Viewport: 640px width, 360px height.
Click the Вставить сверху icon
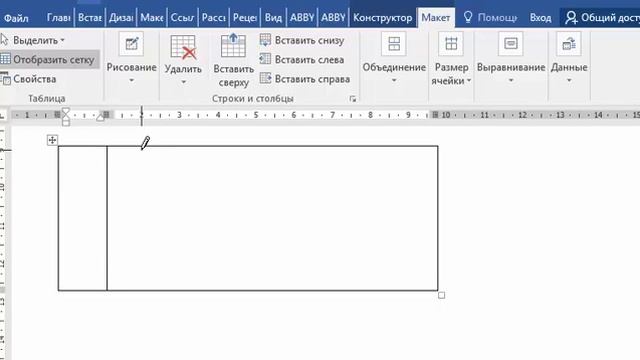click(233, 46)
